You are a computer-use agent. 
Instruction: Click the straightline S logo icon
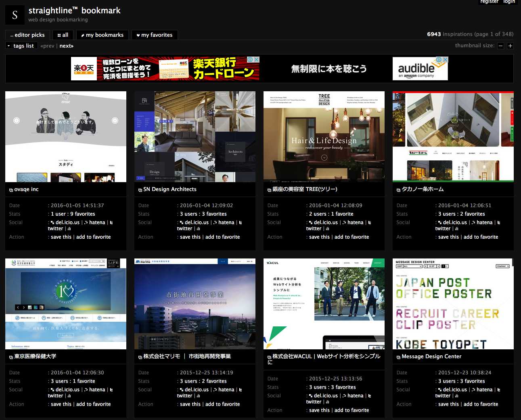click(15, 15)
